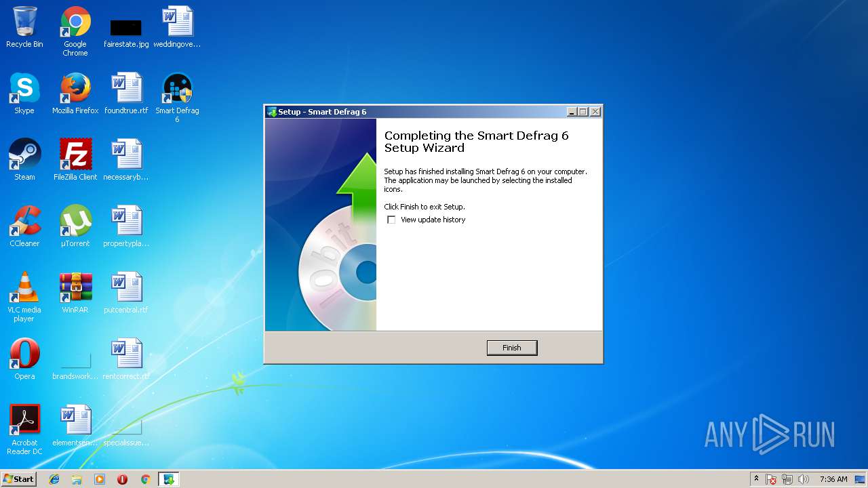The height and width of the screenshot is (488, 868).
Task: Open the Windows Start menu
Action: coord(18,479)
